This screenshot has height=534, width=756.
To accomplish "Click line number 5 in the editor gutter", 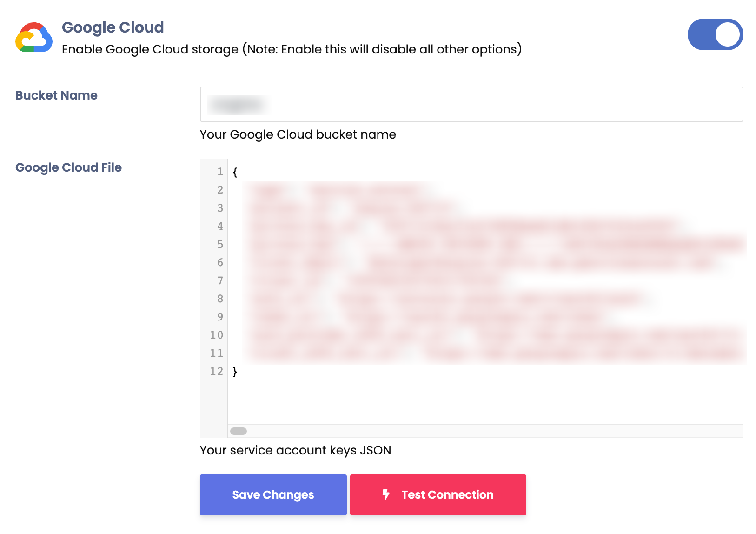I will pos(220,245).
